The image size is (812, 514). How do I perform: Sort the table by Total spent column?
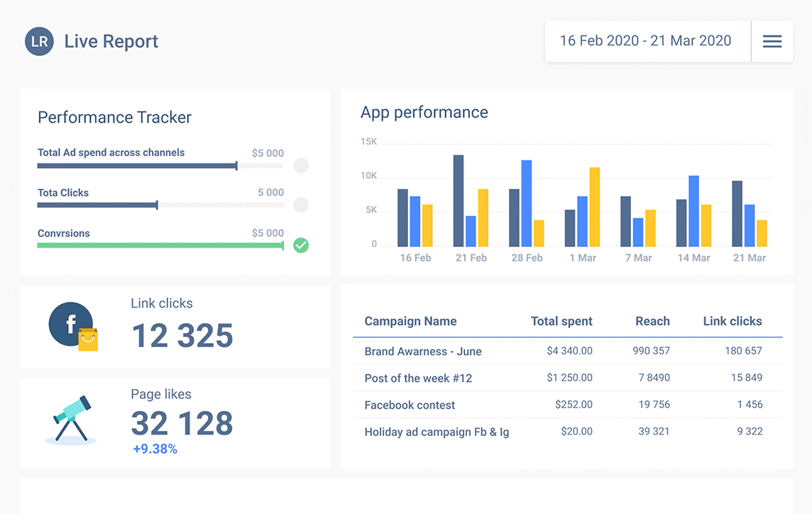561,321
